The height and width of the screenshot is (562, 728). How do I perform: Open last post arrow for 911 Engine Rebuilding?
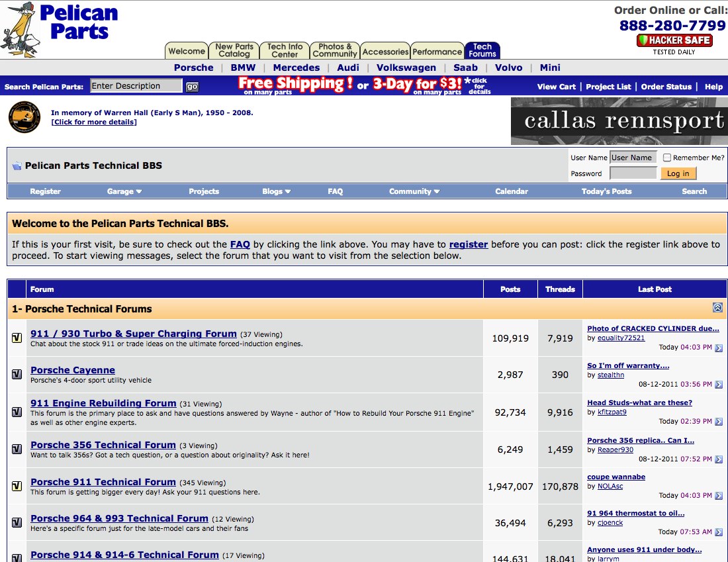(x=719, y=422)
